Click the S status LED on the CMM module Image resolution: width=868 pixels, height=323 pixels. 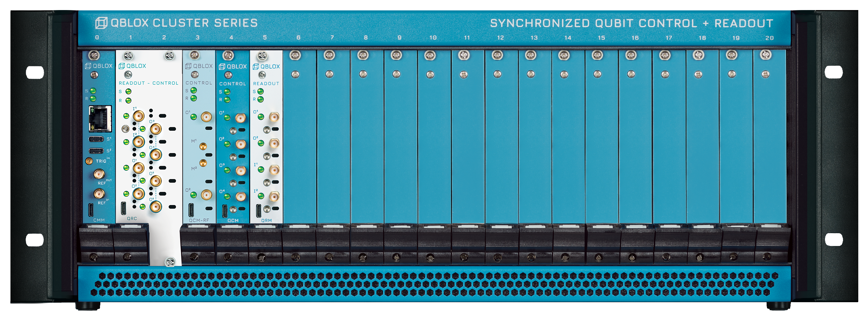tap(93, 91)
